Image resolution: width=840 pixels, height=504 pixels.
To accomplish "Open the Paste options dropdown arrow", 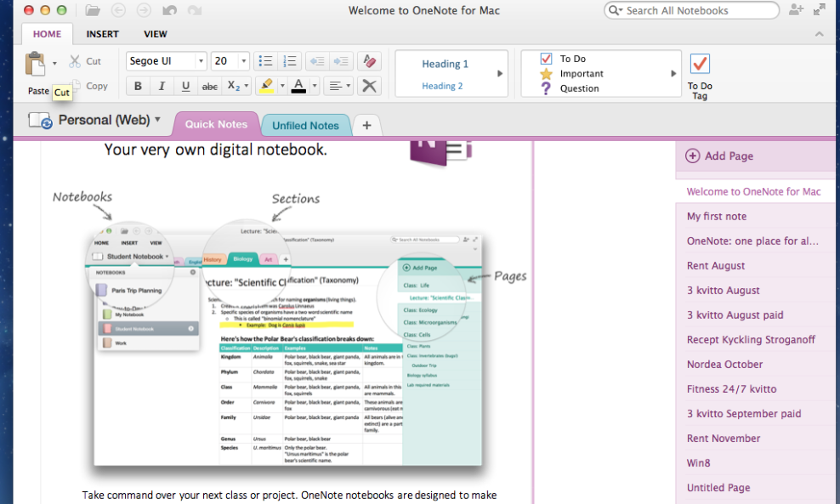I will click(54, 63).
